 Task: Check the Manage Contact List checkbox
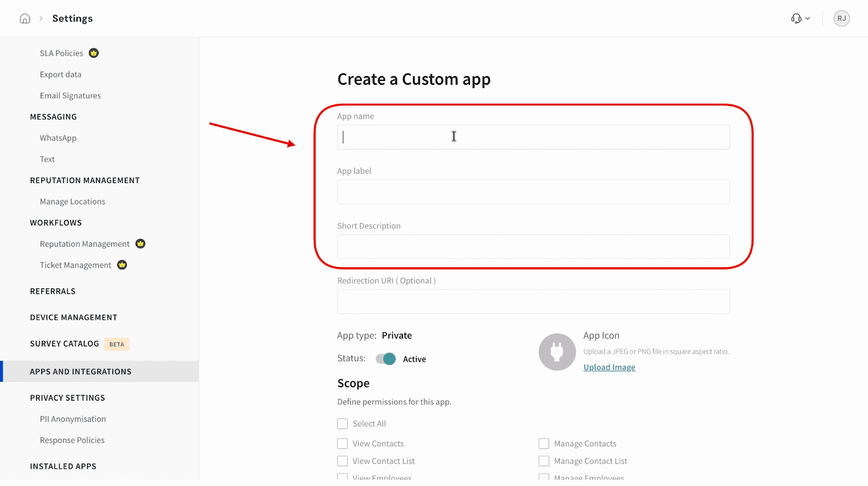coord(544,461)
